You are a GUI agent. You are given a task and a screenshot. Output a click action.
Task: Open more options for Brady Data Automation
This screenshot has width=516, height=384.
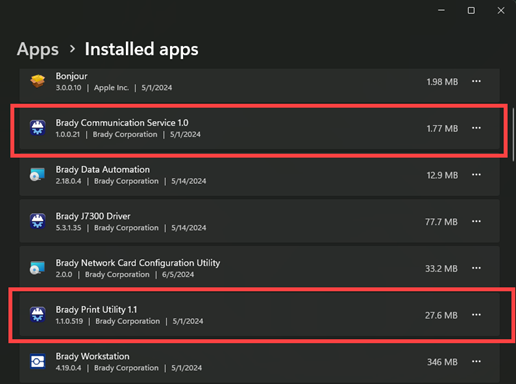click(476, 175)
